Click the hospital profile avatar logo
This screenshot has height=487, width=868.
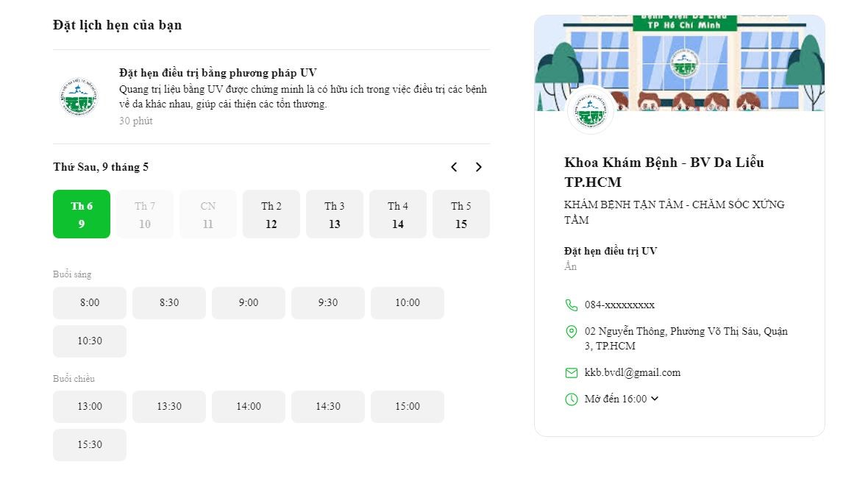(x=591, y=110)
